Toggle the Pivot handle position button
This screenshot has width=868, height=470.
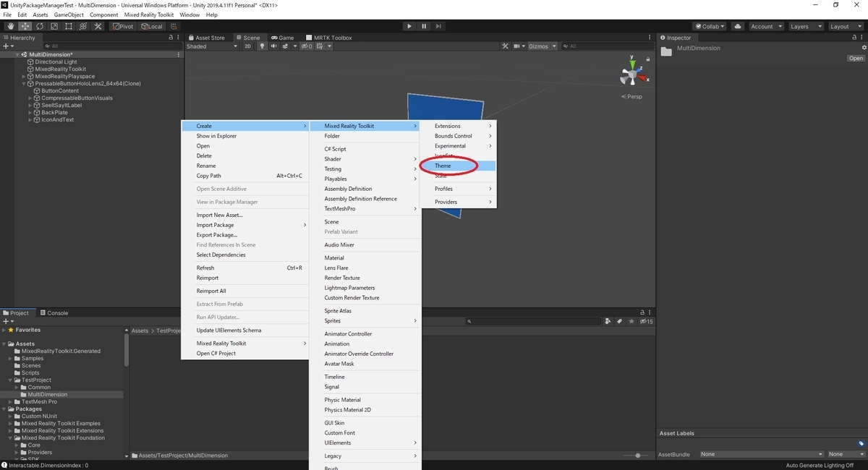coord(123,26)
